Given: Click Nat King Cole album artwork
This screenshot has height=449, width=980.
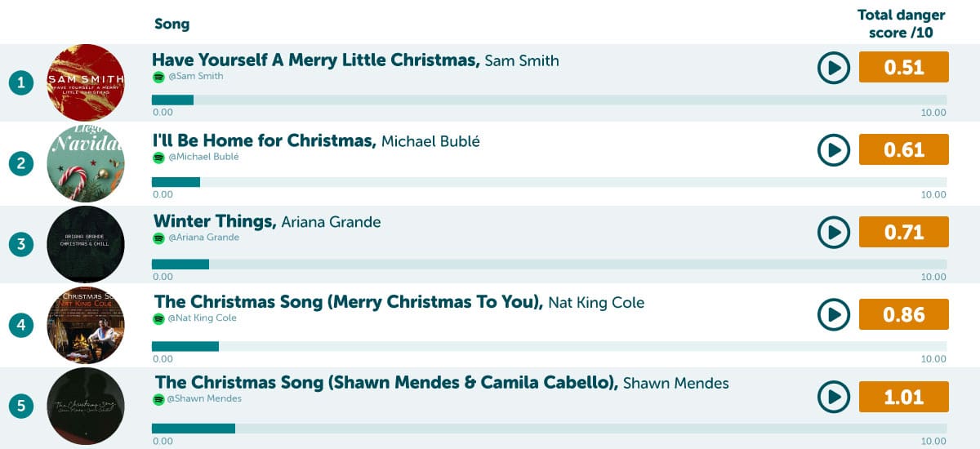Looking at the screenshot, I should [x=86, y=325].
